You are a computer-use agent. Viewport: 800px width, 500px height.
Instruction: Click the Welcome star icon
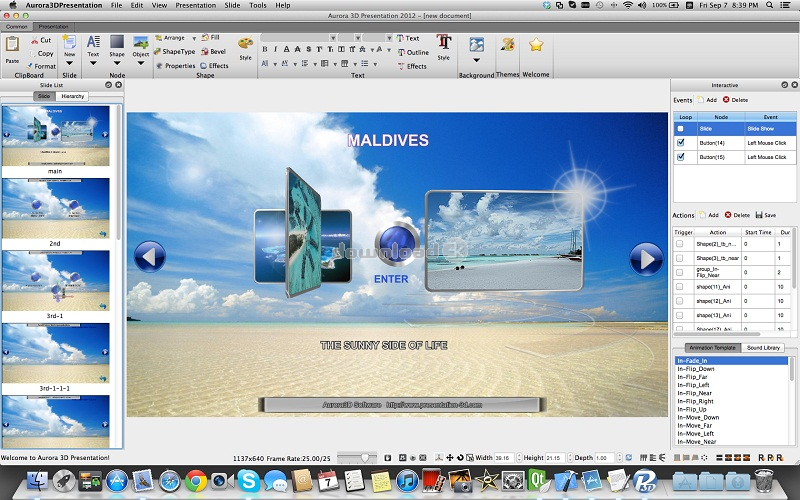click(536, 45)
